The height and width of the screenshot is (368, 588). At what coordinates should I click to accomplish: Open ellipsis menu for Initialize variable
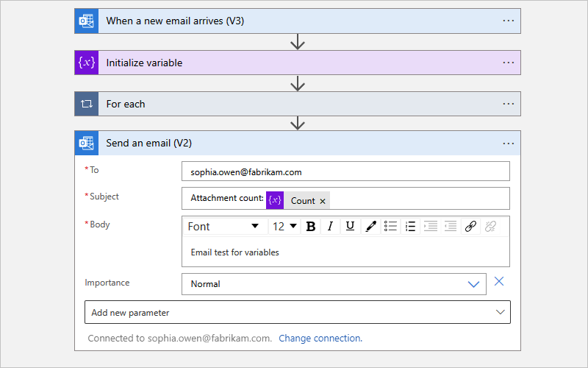[x=509, y=63]
